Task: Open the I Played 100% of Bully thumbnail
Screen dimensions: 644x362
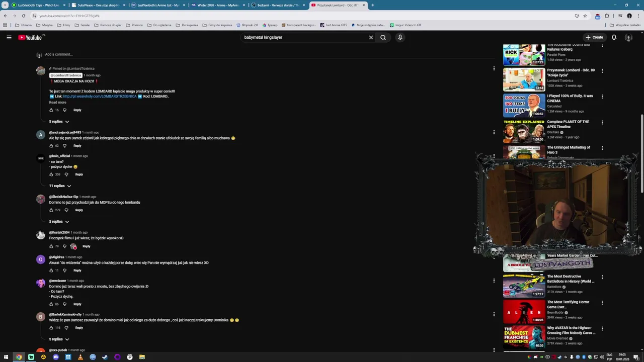Action: [x=524, y=105]
